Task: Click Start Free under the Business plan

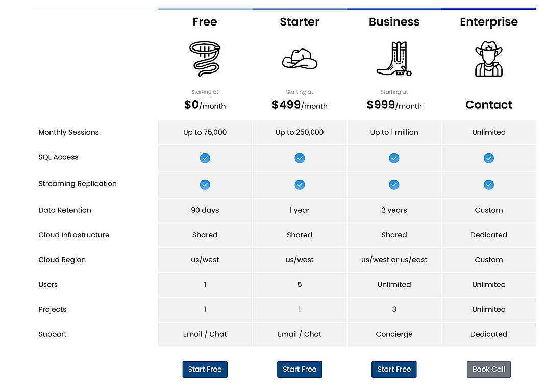Action: [394, 369]
